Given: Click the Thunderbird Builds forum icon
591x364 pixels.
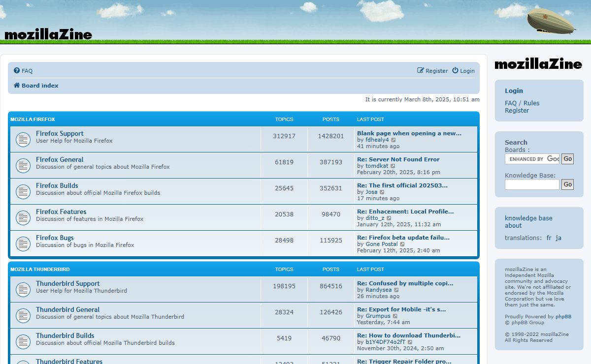Looking at the screenshot, I should point(23,342).
